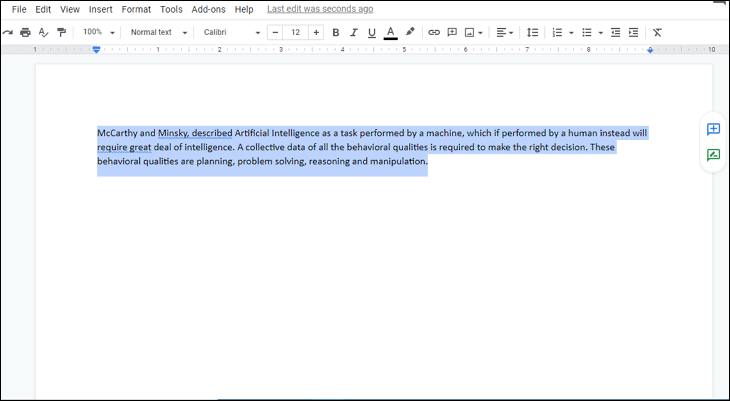Run spelling and grammar check
The width and height of the screenshot is (730, 401).
[x=43, y=32]
